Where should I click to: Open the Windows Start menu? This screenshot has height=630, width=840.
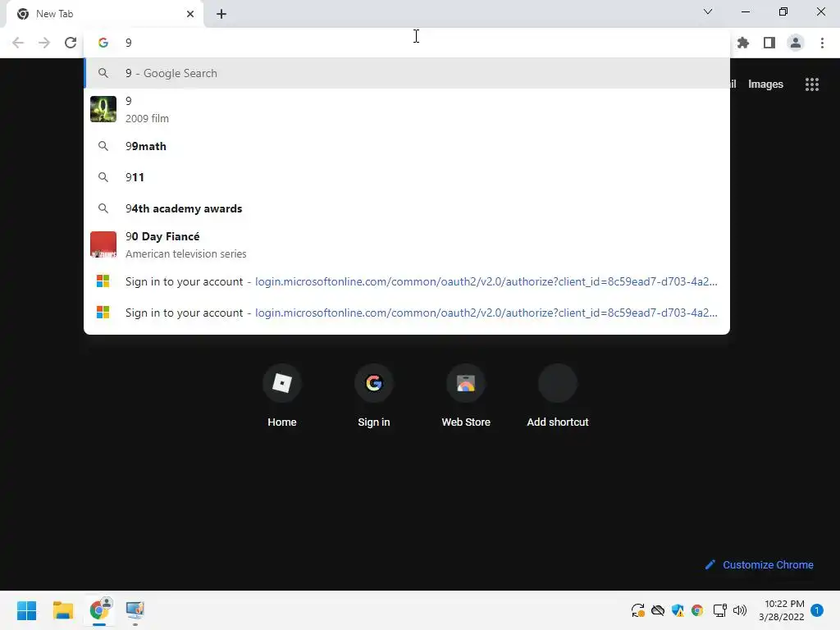point(27,610)
